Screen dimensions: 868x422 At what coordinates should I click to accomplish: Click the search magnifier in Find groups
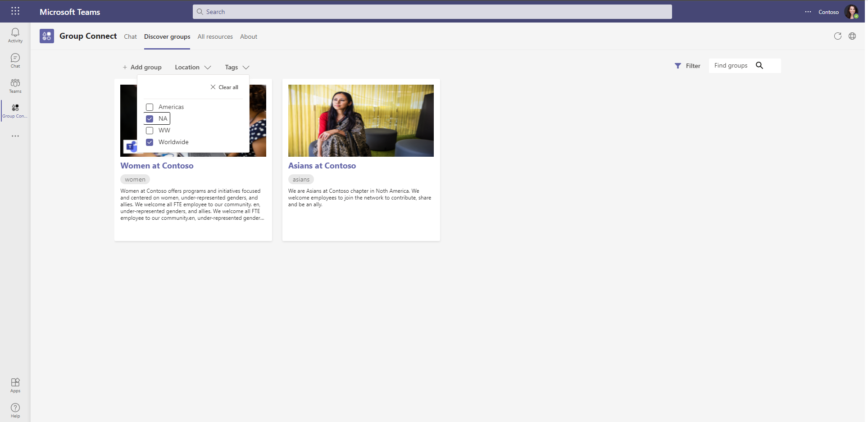click(x=759, y=65)
